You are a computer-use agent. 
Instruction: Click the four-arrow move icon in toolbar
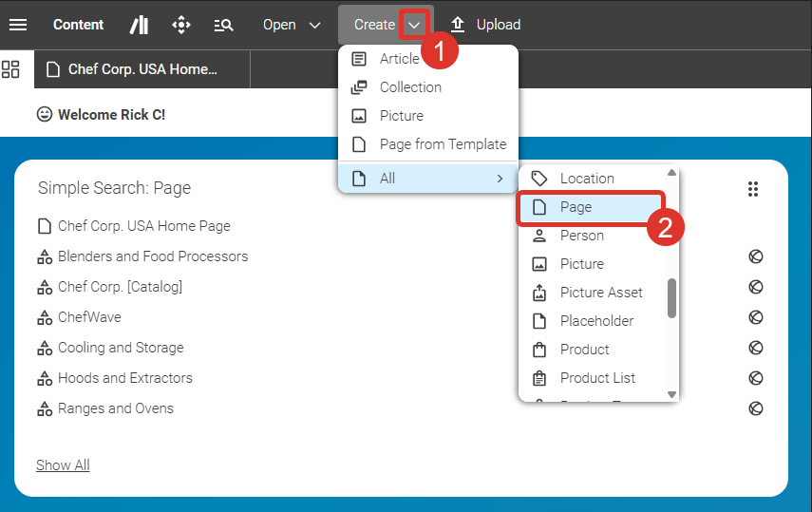[x=181, y=25]
